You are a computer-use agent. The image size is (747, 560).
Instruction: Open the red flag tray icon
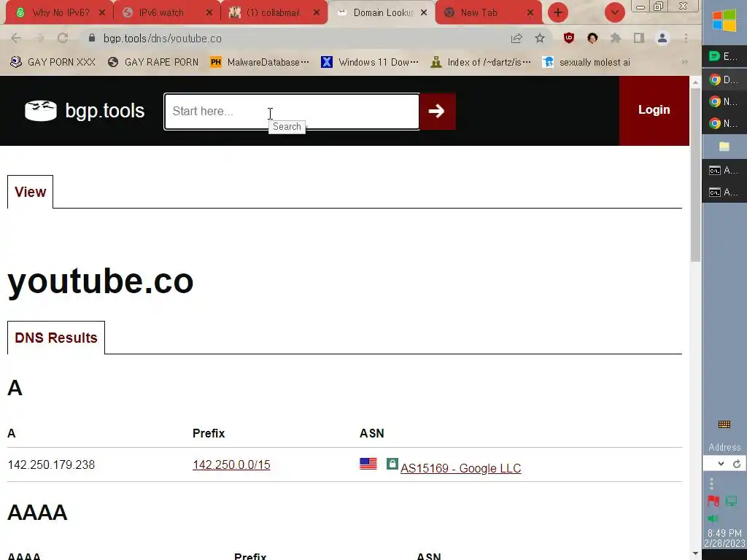(713, 501)
